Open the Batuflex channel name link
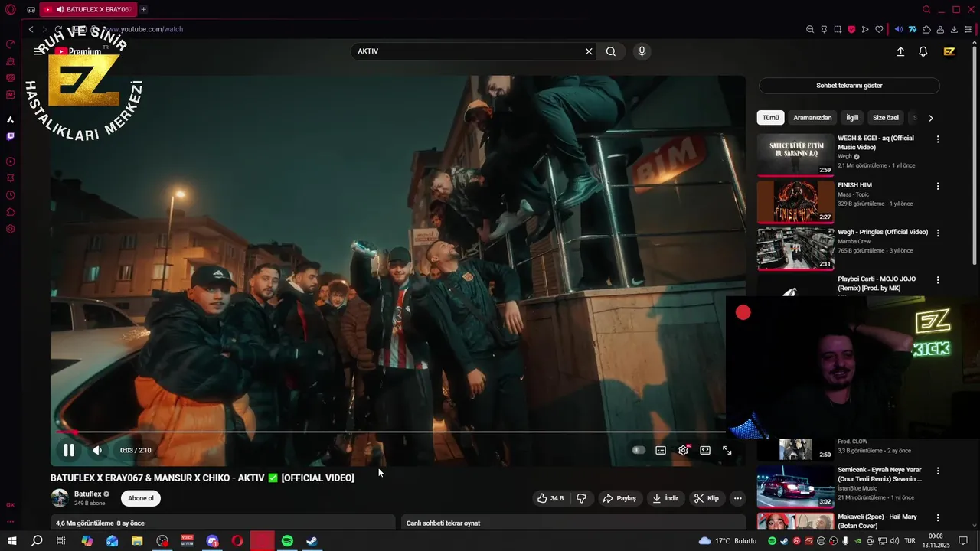Viewport: 980px width, 551px height. tap(87, 494)
